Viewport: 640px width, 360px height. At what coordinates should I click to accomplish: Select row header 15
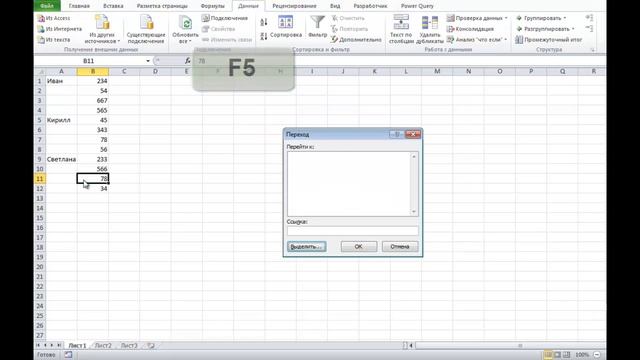point(40,218)
